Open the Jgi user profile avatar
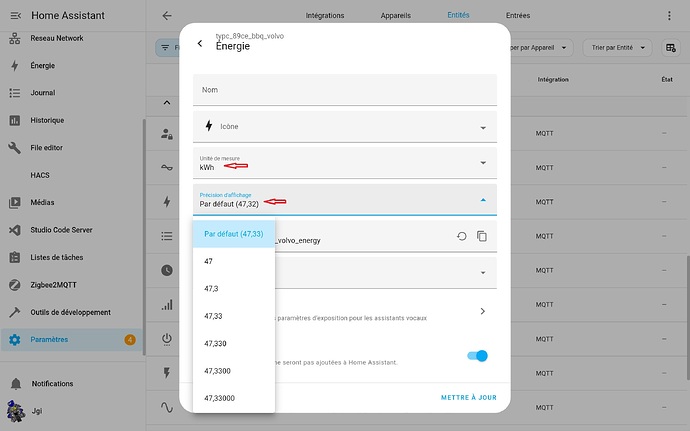Screen dimensions: 690x431 (16, 411)
